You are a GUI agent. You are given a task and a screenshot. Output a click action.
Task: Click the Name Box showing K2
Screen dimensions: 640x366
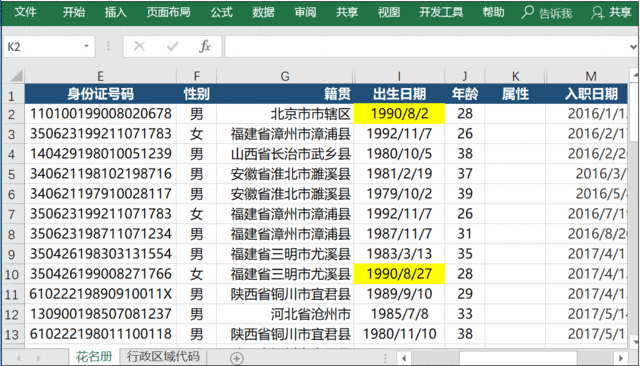43,47
